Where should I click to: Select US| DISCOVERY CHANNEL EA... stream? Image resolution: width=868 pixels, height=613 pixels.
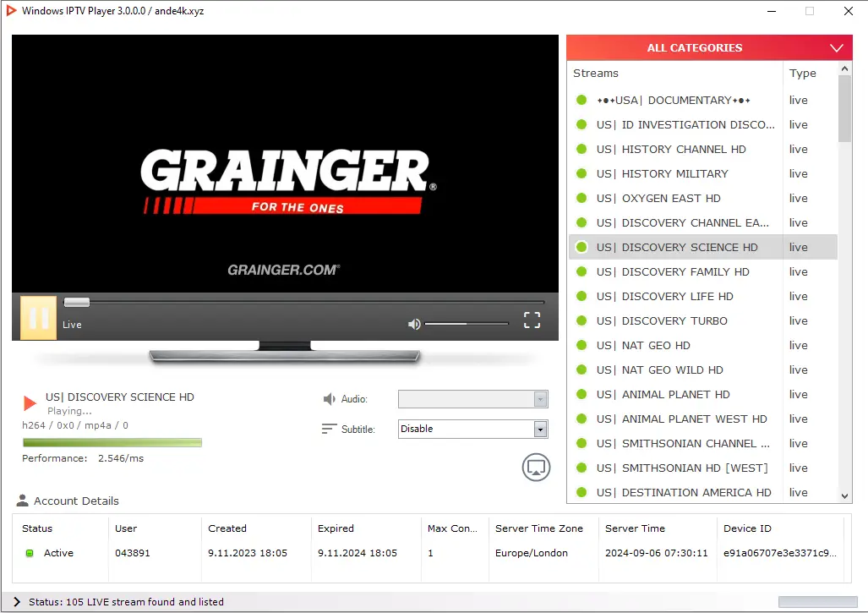pyautogui.click(x=702, y=222)
